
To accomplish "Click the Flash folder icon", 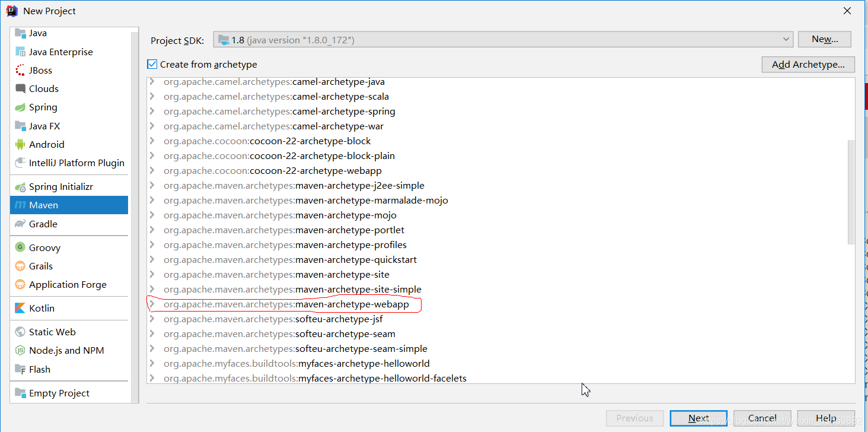I will [x=20, y=369].
